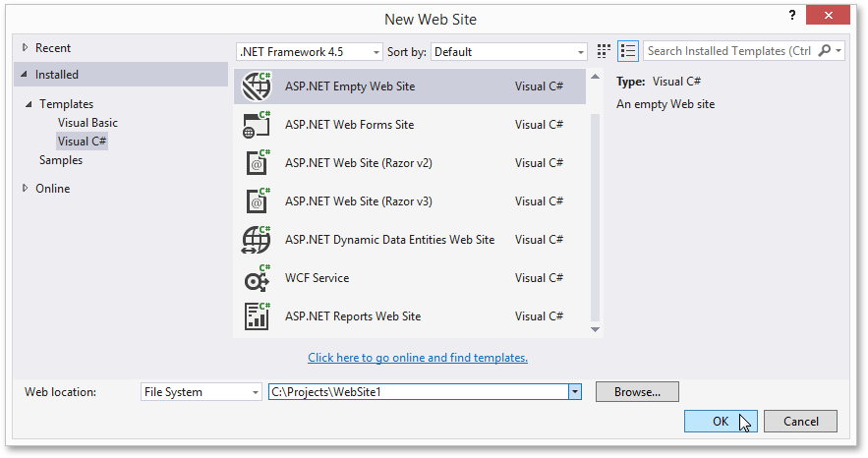Click the web location path field

pos(418,392)
